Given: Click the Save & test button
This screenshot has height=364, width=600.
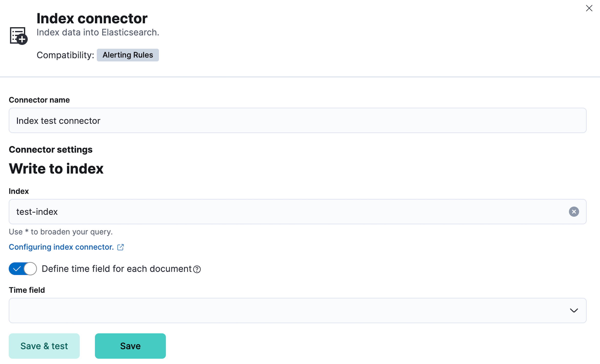Looking at the screenshot, I should 44,346.
